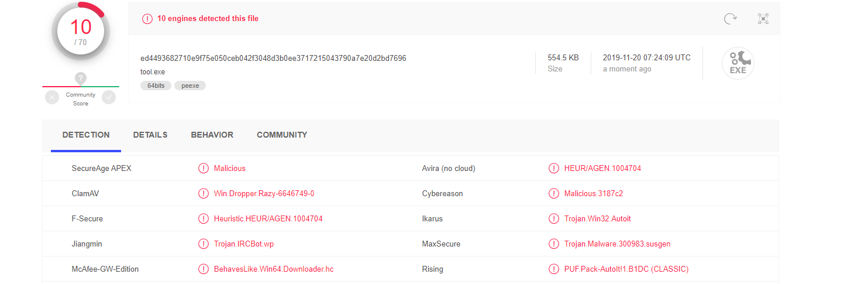The height and width of the screenshot is (284, 868).
Task: Click the Trojan.IRCBot.wp detection result
Action: click(x=243, y=244)
